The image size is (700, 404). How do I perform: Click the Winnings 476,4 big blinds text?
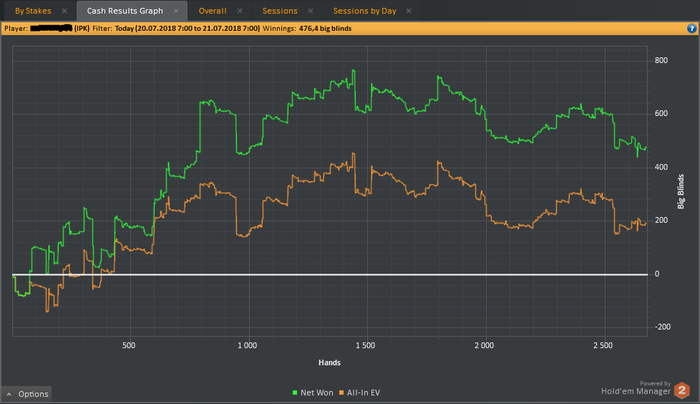click(307, 29)
